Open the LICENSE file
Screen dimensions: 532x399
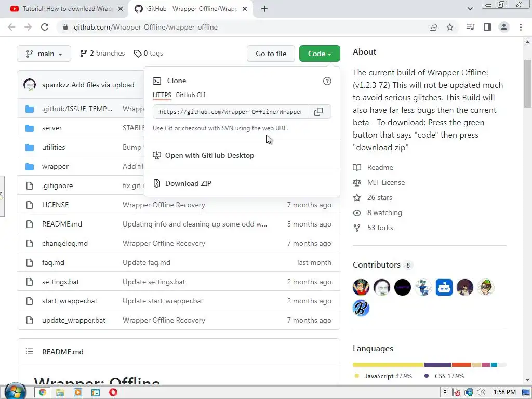point(55,205)
